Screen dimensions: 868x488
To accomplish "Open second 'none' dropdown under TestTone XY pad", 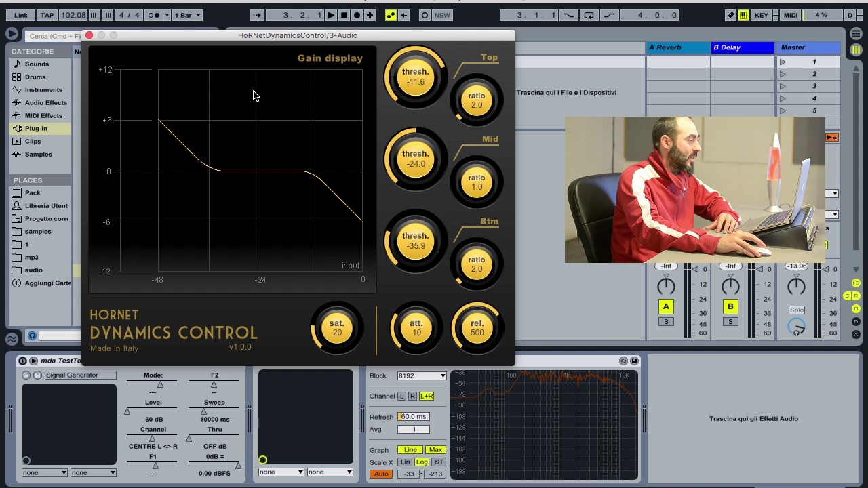I will (93, 472).
